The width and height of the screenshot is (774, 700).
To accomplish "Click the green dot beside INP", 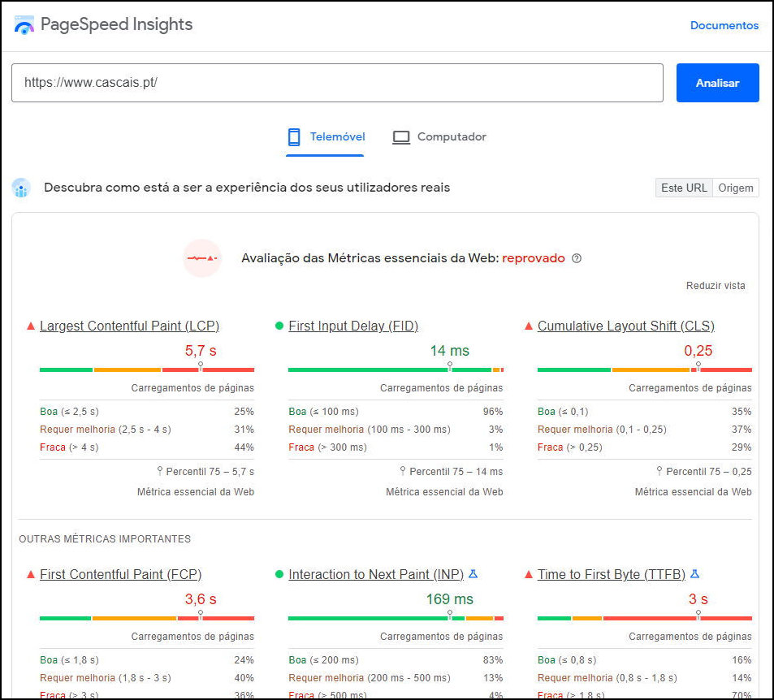I will [x=279, y=574].
